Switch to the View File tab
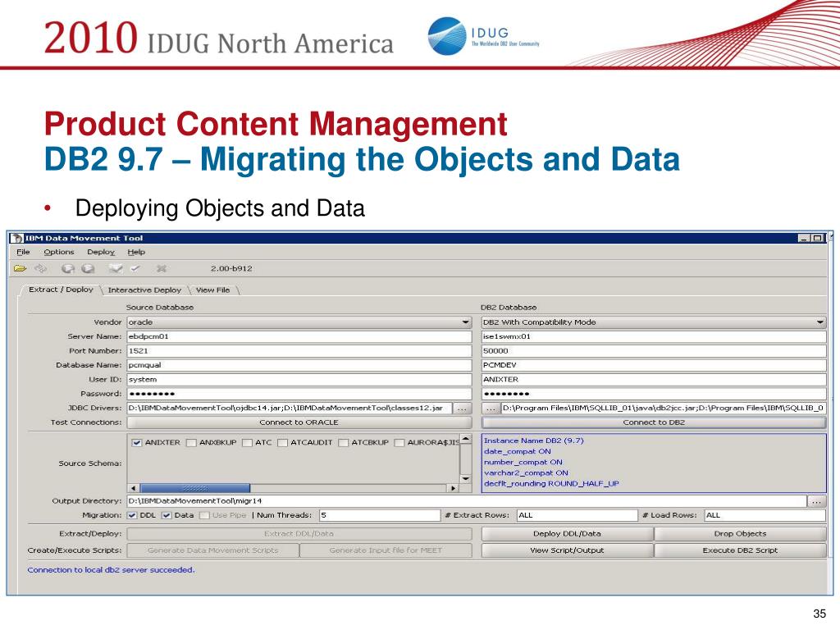The image size is (840, 630). click(x=212, y=290)
